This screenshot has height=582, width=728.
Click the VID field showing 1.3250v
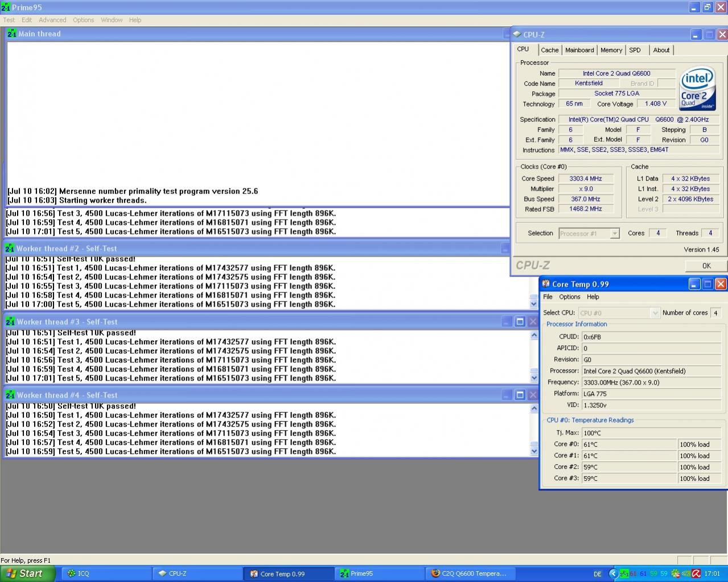(652, 405)
